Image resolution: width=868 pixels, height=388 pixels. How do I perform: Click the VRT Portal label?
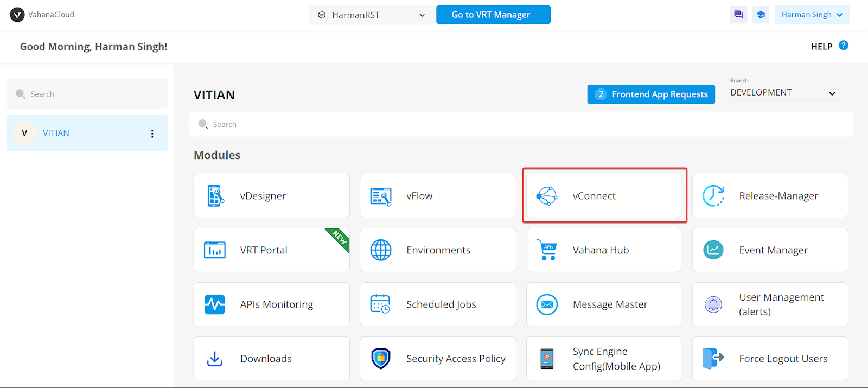click(x=264, y=250)
